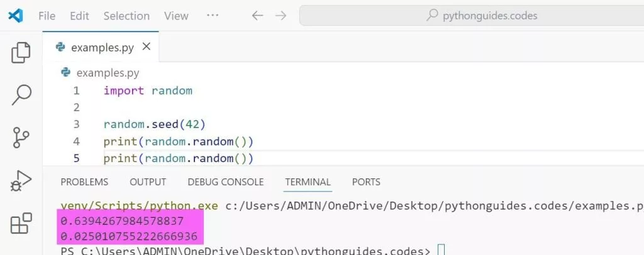Screen dimensions: 644x255
Task: Click the VS Code logo icon
Action: pyautogui.click(x=16, y=16)
